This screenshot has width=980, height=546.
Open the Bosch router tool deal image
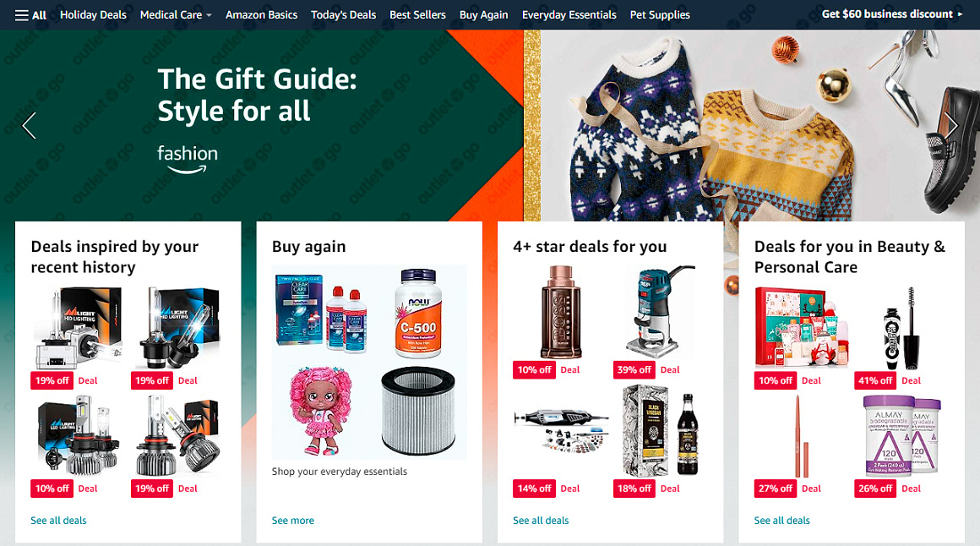click(x=661, y=312)
